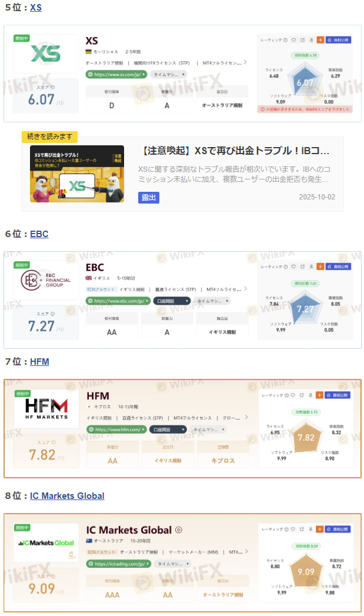Click the heart favorite icon on XS card
Screen dimensions: 364x616
[293, 40]
